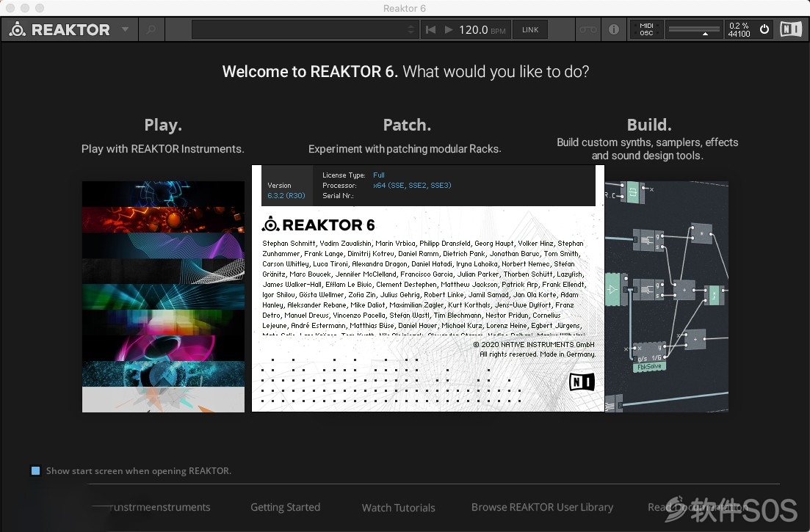
Task: Click the Serial Nr. label in the about box
Action: (x=338, y=196)
